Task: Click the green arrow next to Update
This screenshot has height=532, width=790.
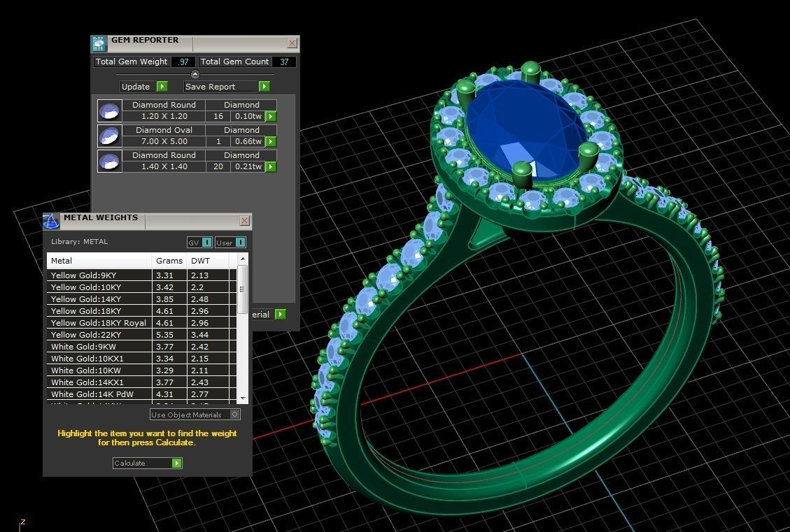Action: pos(162,87)
